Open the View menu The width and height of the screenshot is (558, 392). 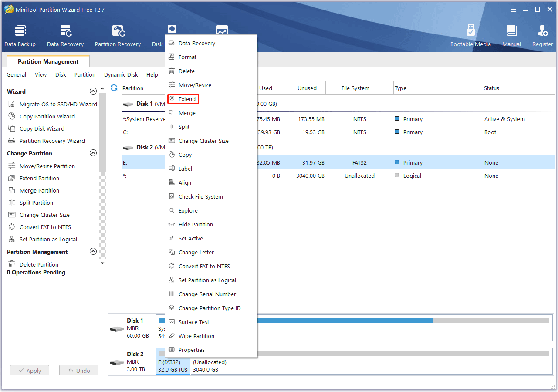[x=41, y=74]
